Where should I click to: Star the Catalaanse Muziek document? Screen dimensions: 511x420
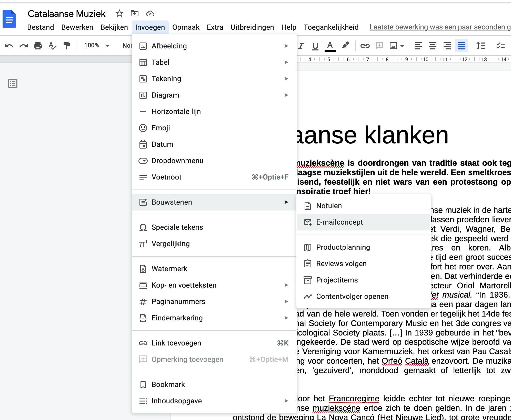tap(119, 13)
